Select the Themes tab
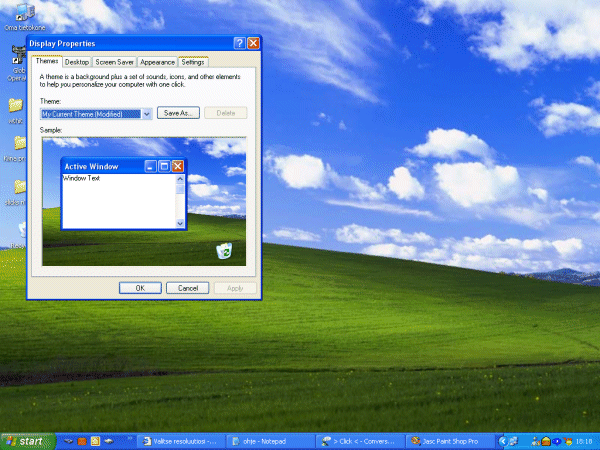The image size is (600, 450). [x=47, y=61]
